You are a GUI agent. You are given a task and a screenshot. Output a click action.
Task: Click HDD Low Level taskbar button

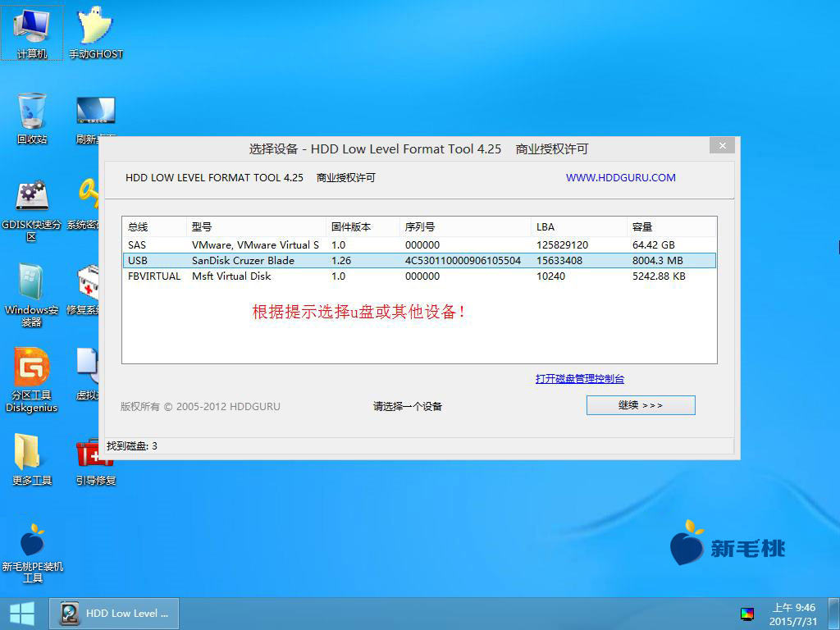114,614
